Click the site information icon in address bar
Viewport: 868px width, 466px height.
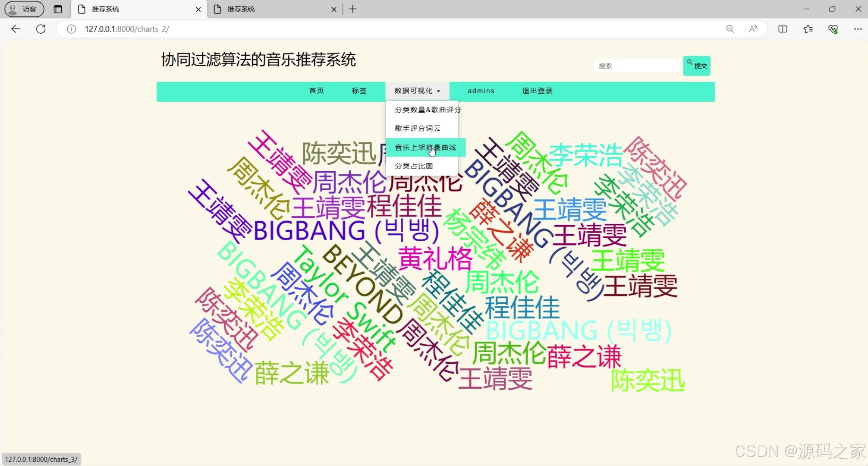point(72,29)
